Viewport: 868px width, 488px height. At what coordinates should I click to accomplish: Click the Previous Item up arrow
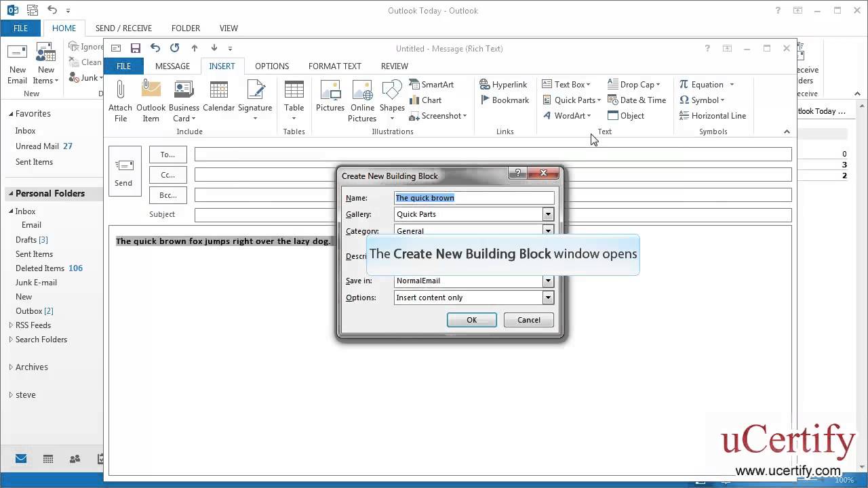(x=195, y=48)
